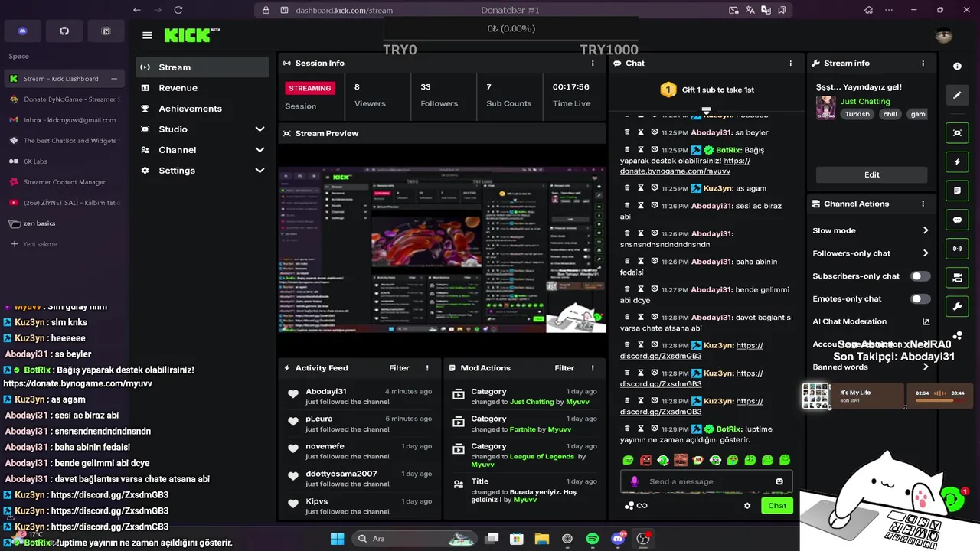Expand the Studio sidebar section
This screenshot has height=551, width=980.
[x=260, y=129]
